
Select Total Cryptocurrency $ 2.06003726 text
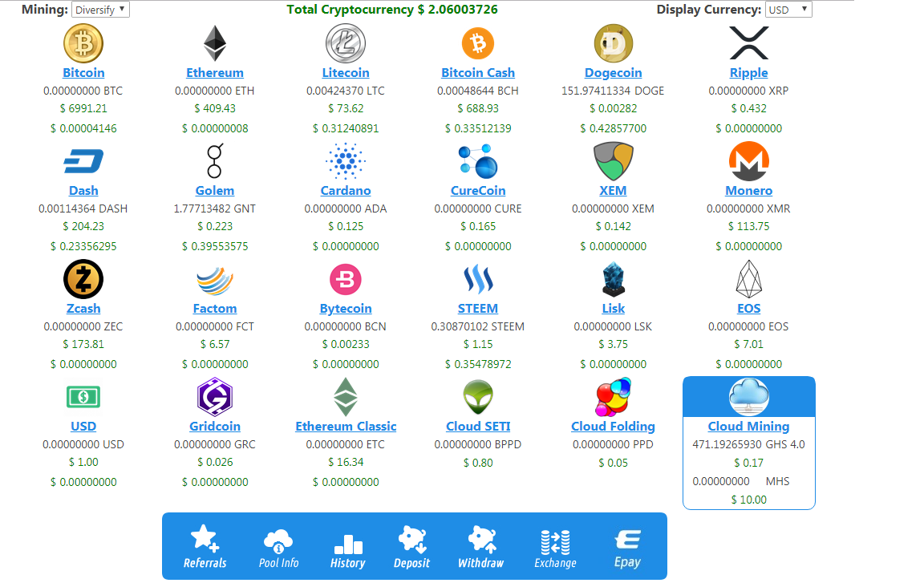tap(392, 10)
